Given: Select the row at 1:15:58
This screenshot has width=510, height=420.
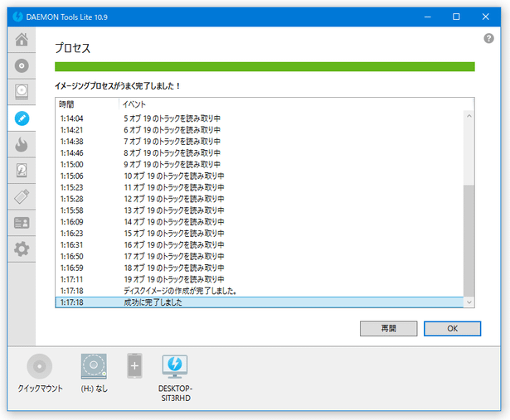Looking at the screenshot, I should [x=260, y=210].
